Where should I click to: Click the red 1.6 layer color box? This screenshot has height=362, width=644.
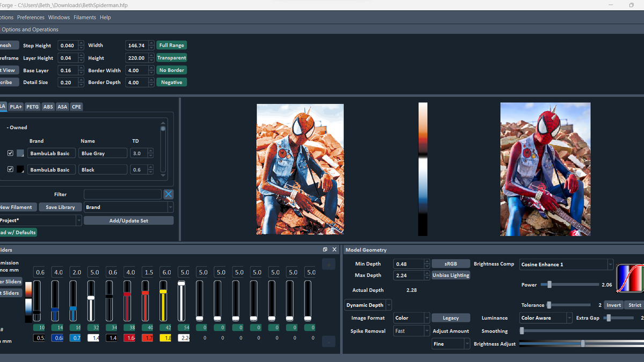[x=129, y=338]
